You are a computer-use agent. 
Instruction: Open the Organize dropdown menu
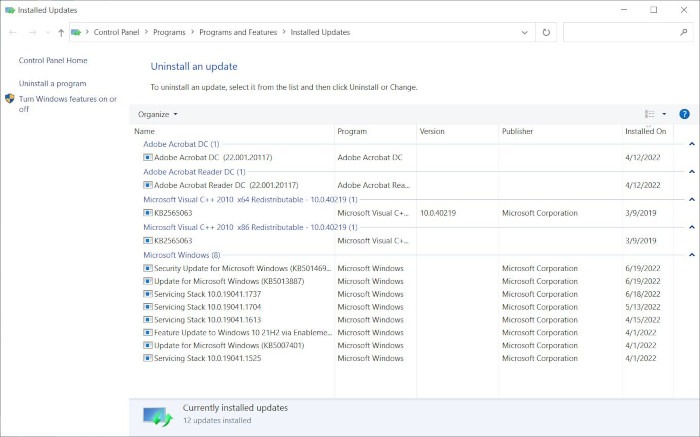158,114
